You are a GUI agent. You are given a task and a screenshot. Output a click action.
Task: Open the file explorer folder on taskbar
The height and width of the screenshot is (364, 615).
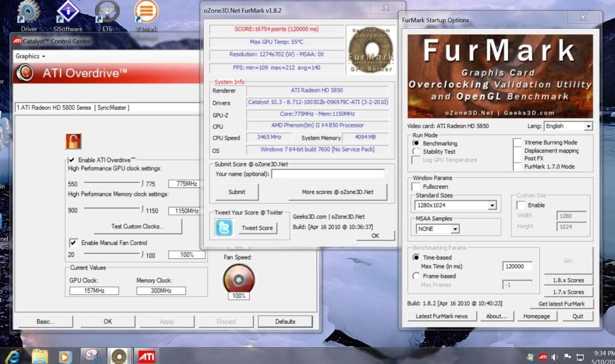pyautogui.click(x=40, y=357)
